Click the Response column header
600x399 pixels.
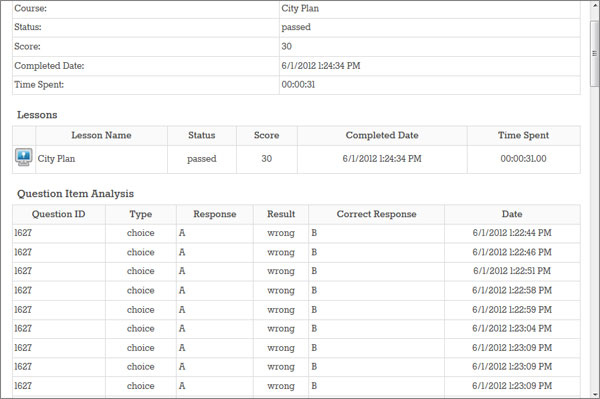[215, 214]
